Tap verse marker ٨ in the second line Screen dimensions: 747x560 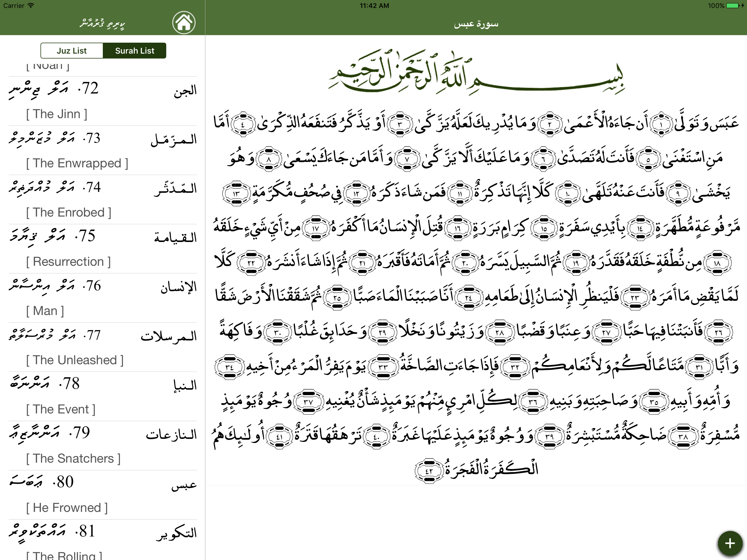[x=269, y=159]
